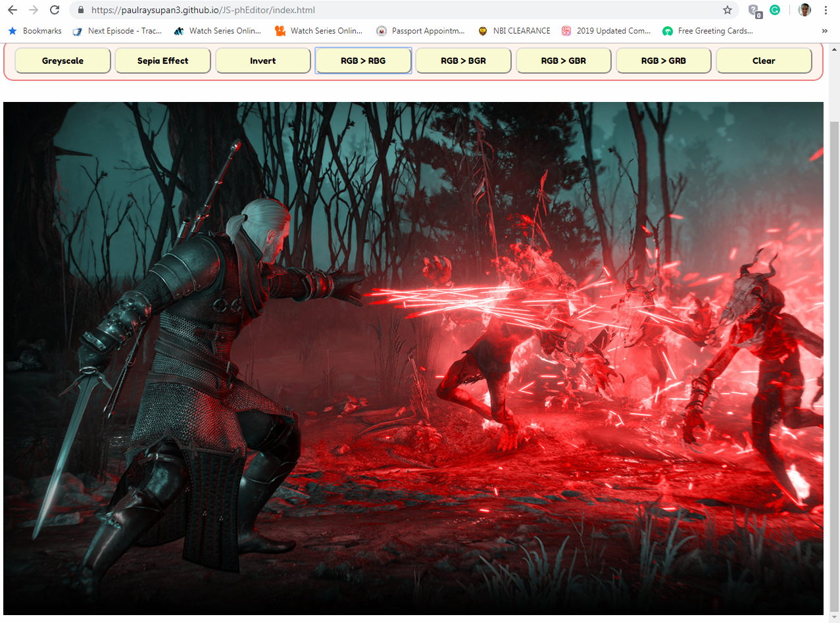
Task: Go back to the previous page
Action: tap(12, 10)
